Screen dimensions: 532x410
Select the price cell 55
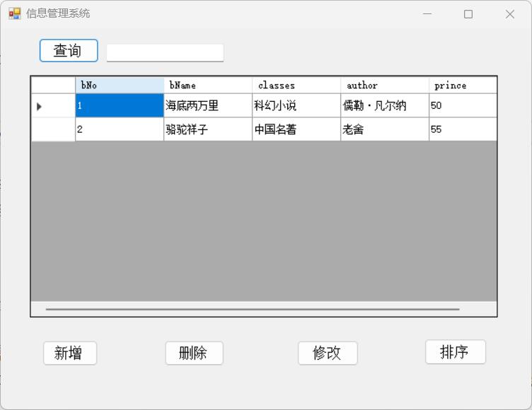tap(463, 129)
